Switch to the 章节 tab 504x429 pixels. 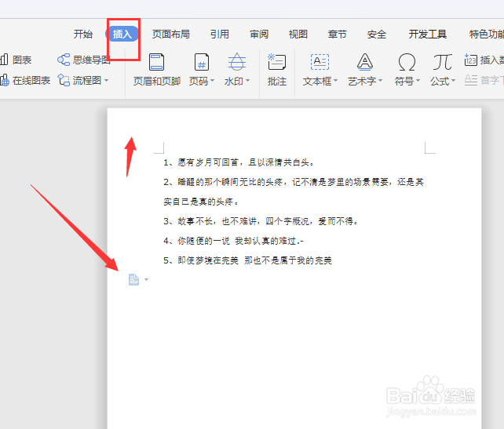coord(338,34)
